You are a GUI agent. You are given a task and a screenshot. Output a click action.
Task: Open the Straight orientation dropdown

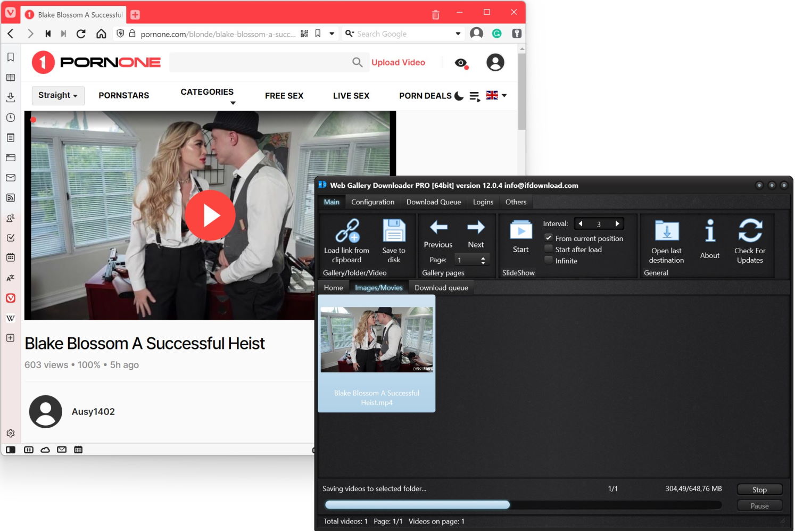tap(58, 95)
